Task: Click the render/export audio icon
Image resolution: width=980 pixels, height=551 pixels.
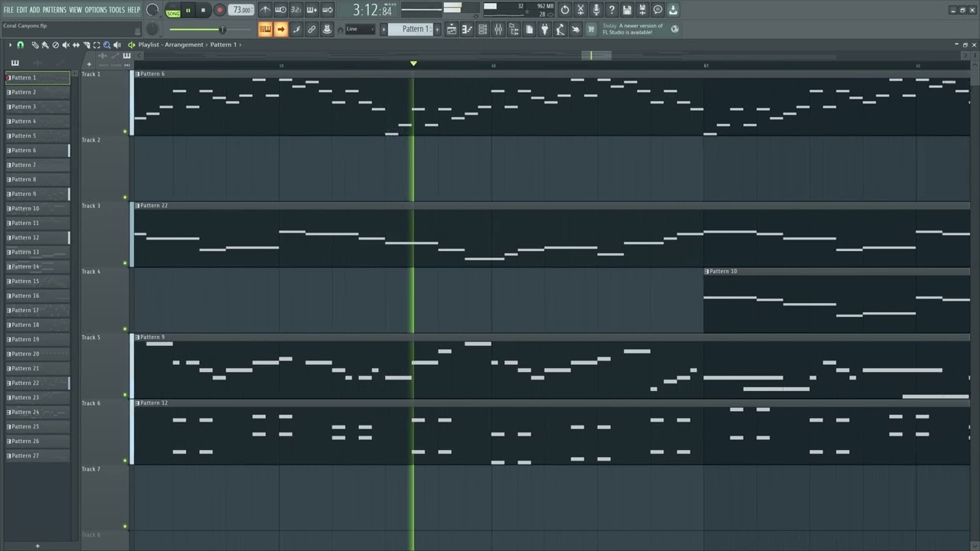Action: [x=642, y=10]
